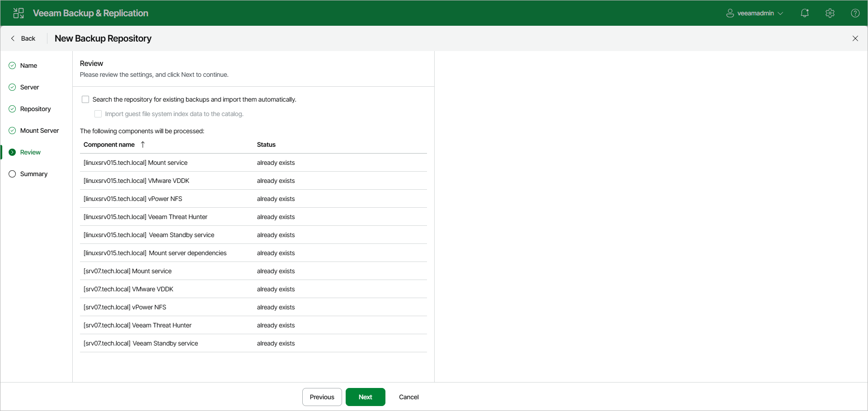Click the Back arrow icon
This screenshot has height=411, width=868.
[13, 38]
